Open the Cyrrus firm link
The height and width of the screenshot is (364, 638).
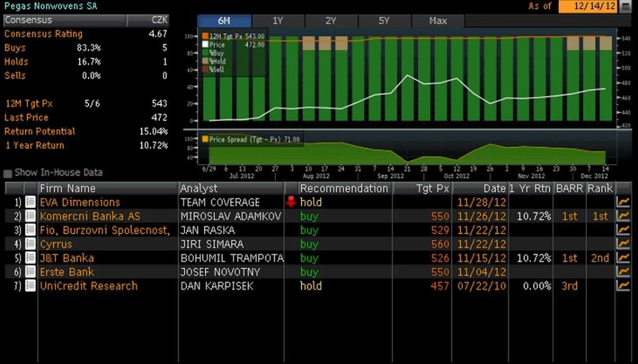[56, 244]
